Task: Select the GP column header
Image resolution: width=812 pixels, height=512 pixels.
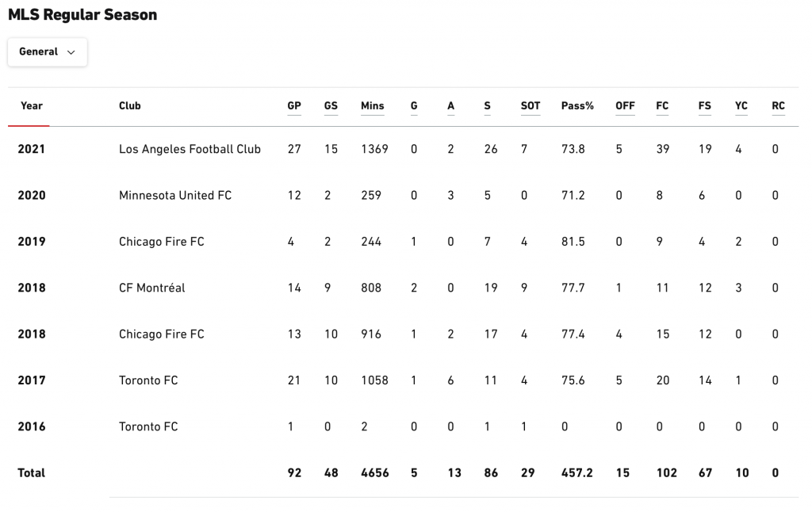Action: pos(294,105)
